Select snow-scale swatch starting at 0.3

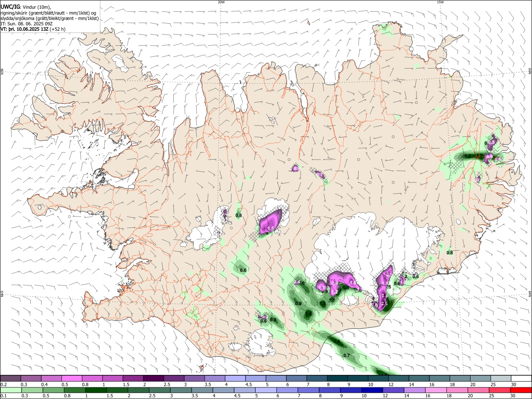click(x=31, y=378)
